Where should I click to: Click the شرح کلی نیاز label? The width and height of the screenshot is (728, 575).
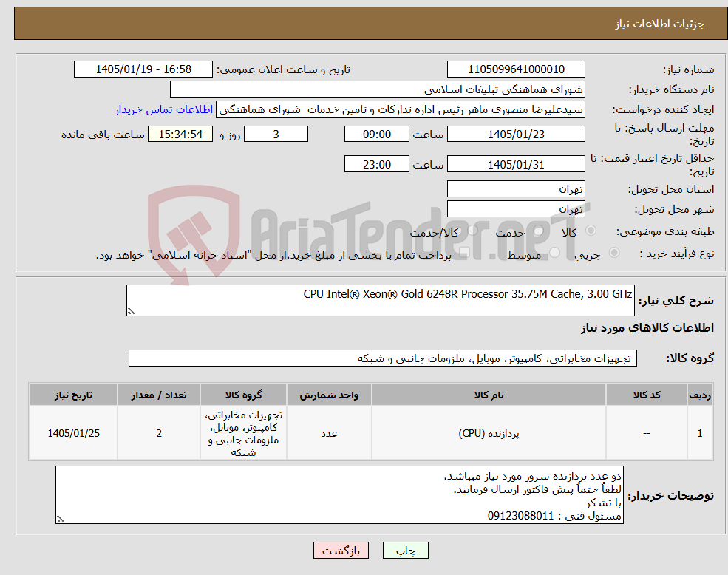pos(676,301)
